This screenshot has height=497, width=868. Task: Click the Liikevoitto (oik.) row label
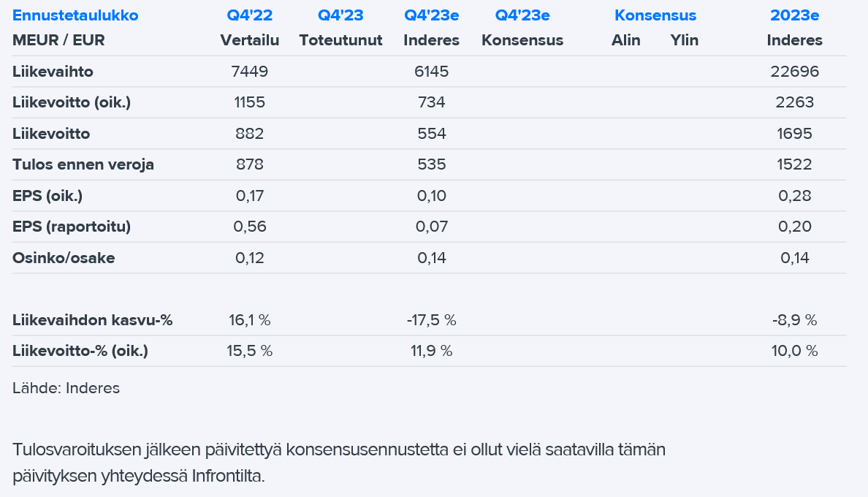pos(72,102)
